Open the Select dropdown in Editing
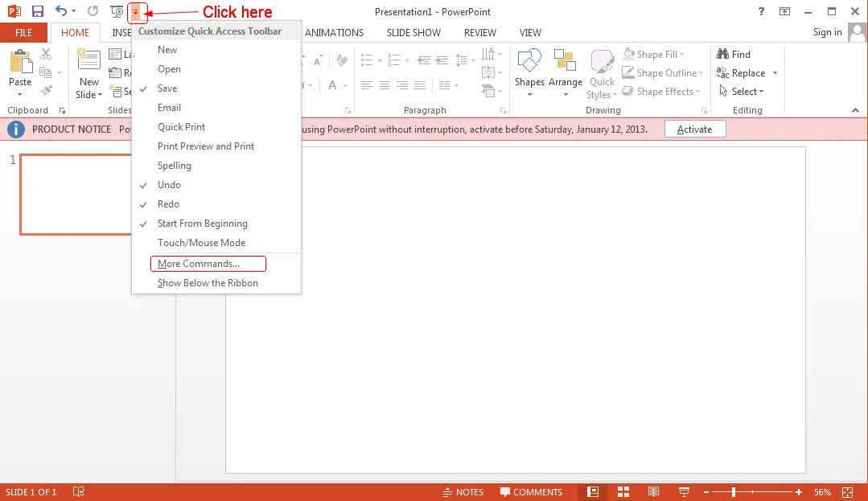868x501 pixels. [741, 92]
